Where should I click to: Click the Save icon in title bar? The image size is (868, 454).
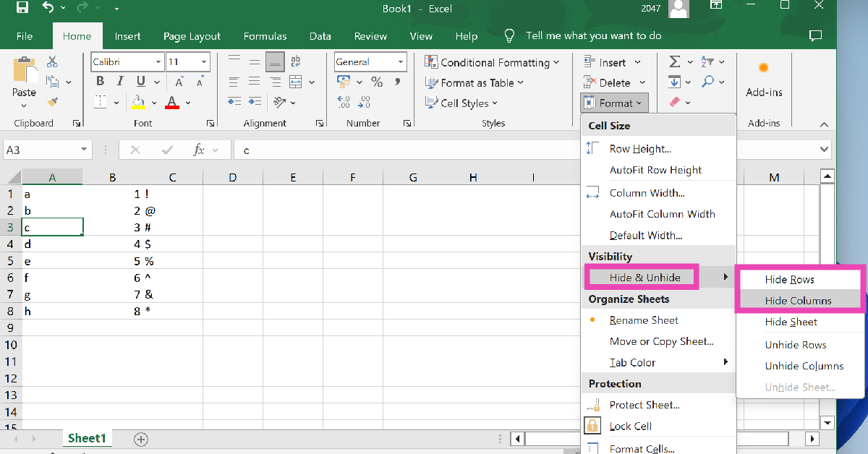pos(22,9)
